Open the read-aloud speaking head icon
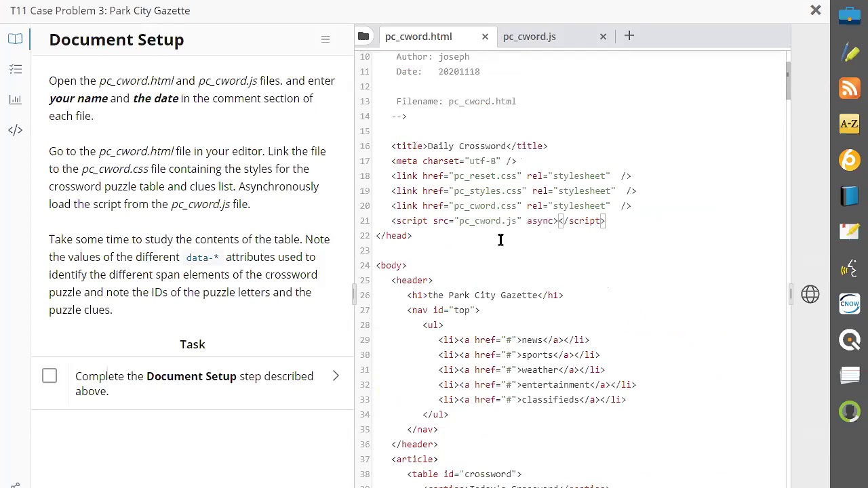 (850, 268)
